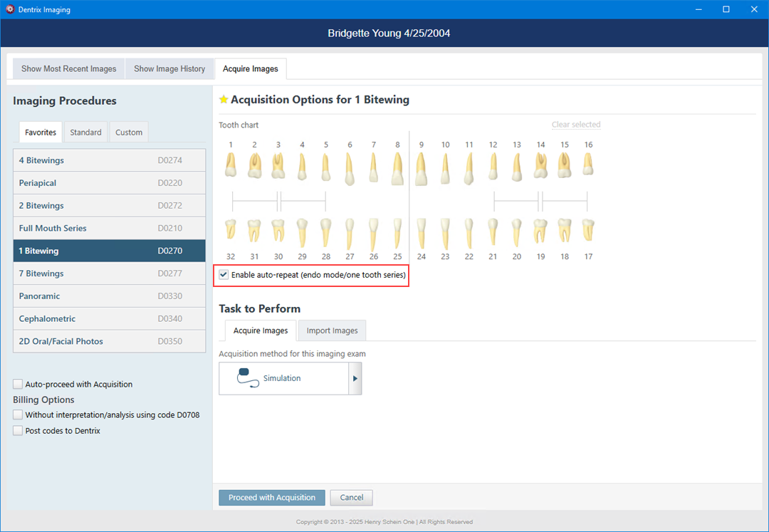Select 2D Oral/Facial Photos procedure D0350
Image resolution: width=769 pixels, height=532 pixels.
pyautogui.click(x=110, y=340)
